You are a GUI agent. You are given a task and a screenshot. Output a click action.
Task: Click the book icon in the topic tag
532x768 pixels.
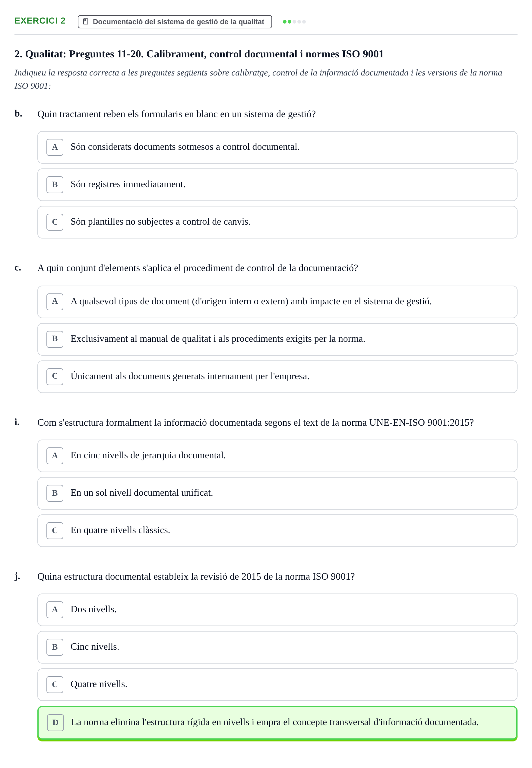[86, 22]
